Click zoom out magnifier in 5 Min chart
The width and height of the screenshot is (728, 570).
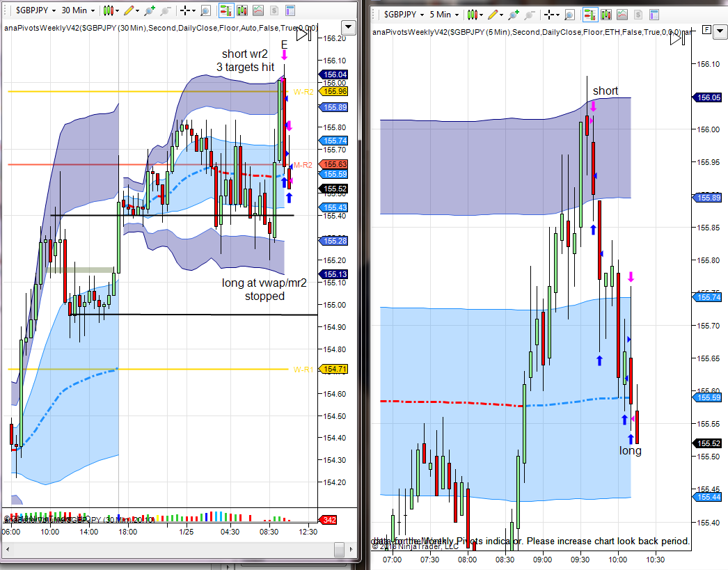[x=529, y=15]
